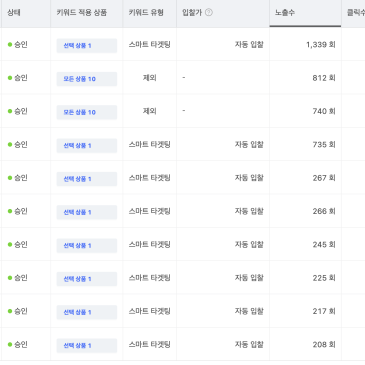Open 모든 상품 10 badge in the 740 회 row

pyautogui.click(x=87, y=112)
